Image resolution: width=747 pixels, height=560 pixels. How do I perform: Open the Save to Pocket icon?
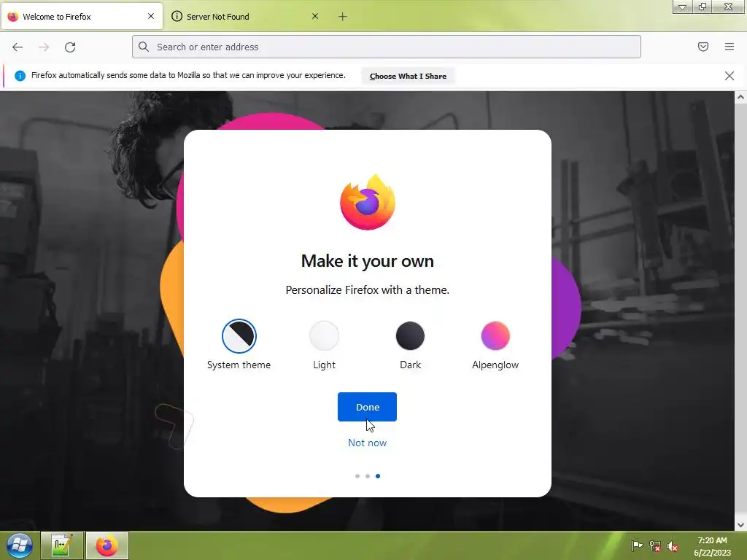[x=703, y=47]
